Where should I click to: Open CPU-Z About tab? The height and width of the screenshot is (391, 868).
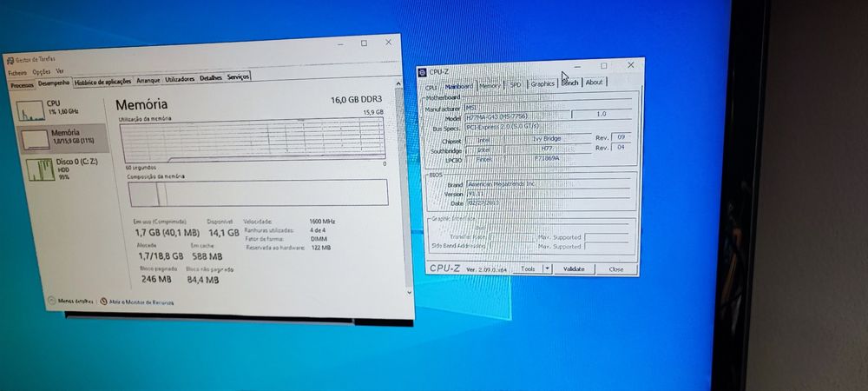594,82
